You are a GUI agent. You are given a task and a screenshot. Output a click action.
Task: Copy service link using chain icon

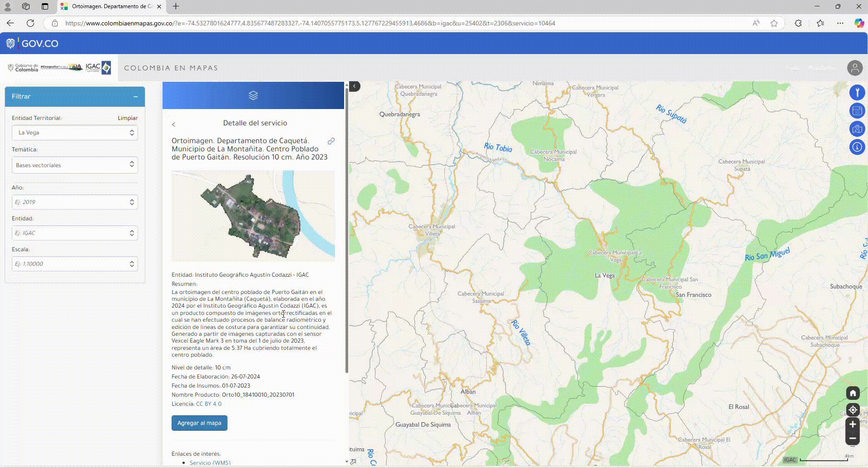pos(331,141)
